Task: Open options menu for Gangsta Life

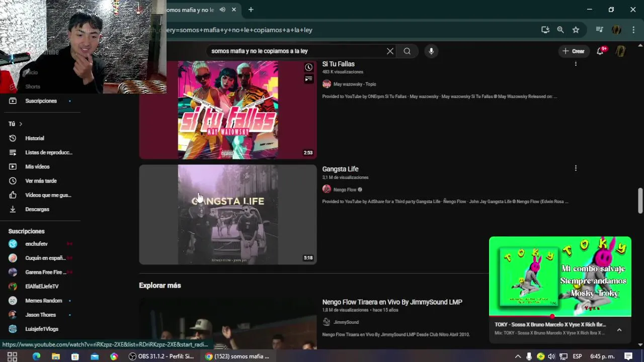Action: (576, 168)
